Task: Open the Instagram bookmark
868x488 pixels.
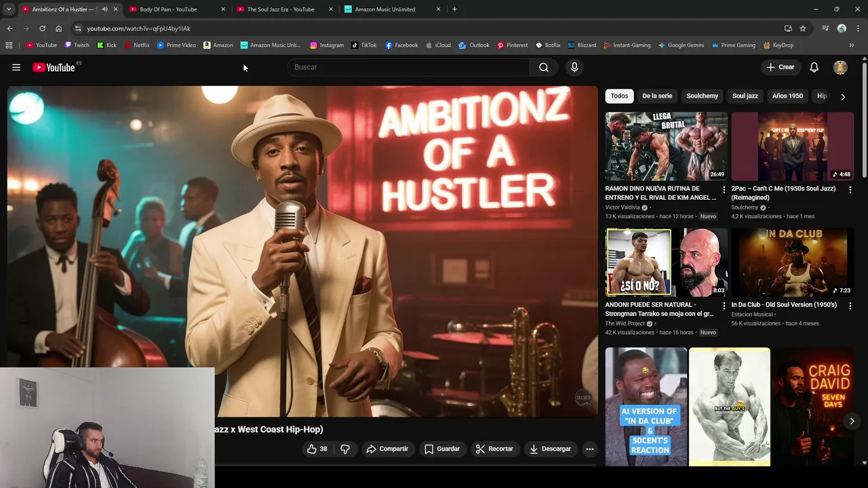Action: [x=327, y=45]
